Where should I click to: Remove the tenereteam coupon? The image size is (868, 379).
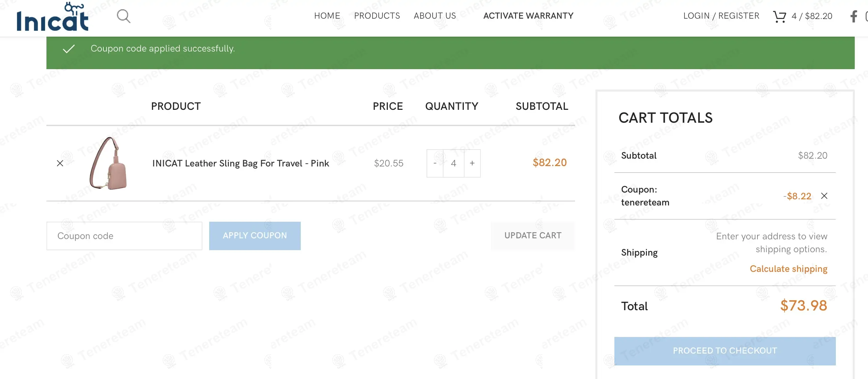point(824,196)
